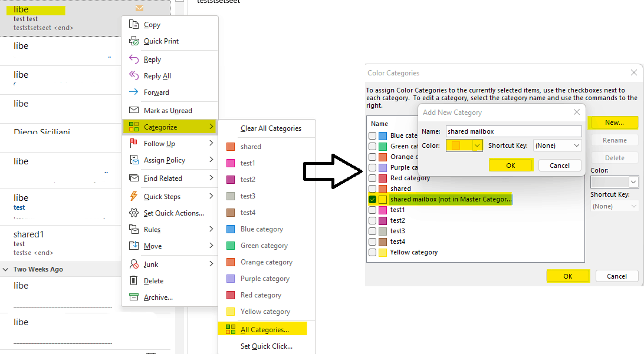
Task: Click the Quick Steps lightning icon
Action: [133, 196]
